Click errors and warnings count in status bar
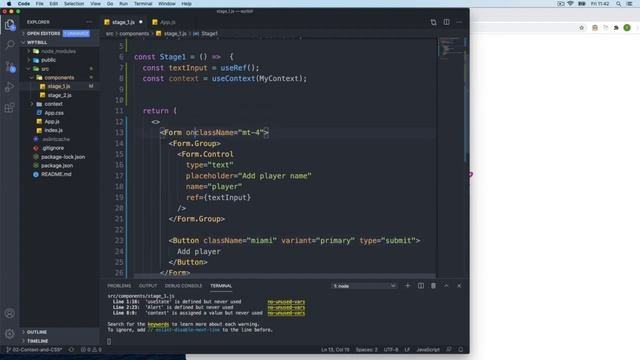The height and width of the screenshot is (360, 640). click(91, 350)
